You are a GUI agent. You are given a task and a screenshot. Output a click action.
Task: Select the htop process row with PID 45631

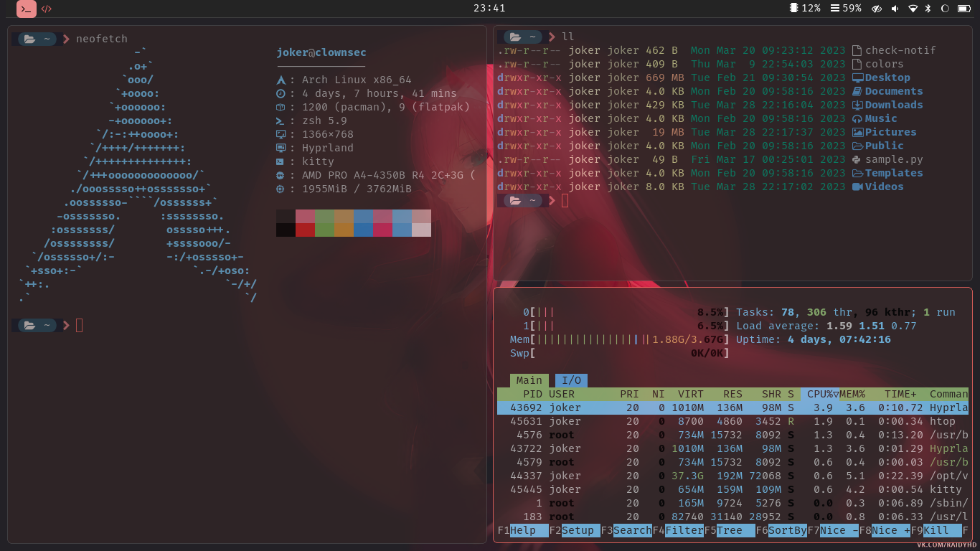tap(732, 421)
